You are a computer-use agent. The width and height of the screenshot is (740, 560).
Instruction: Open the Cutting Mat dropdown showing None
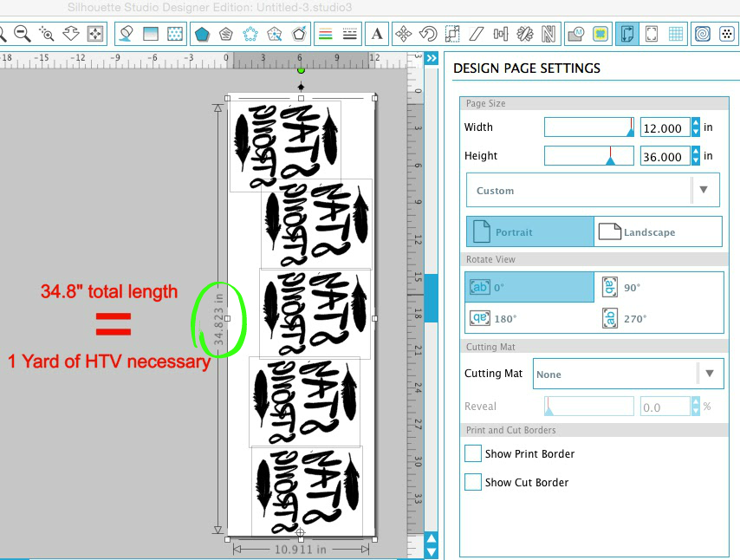click(628, 374)
